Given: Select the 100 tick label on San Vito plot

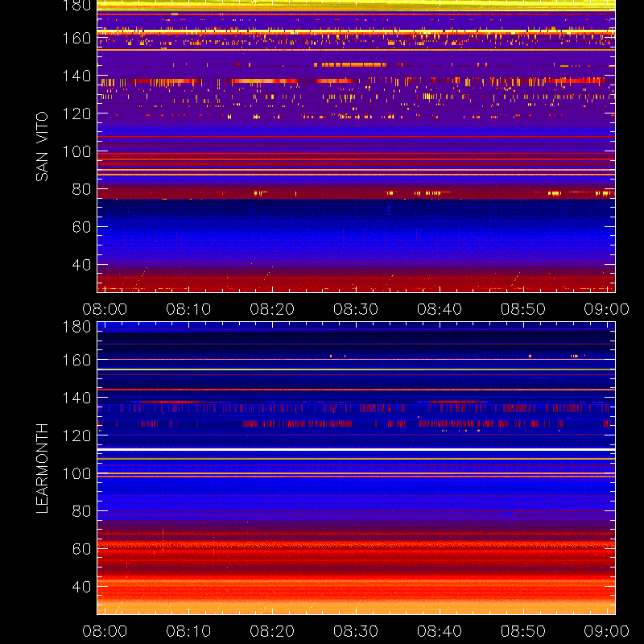Looking at the screenshot, I should point(76,151).
